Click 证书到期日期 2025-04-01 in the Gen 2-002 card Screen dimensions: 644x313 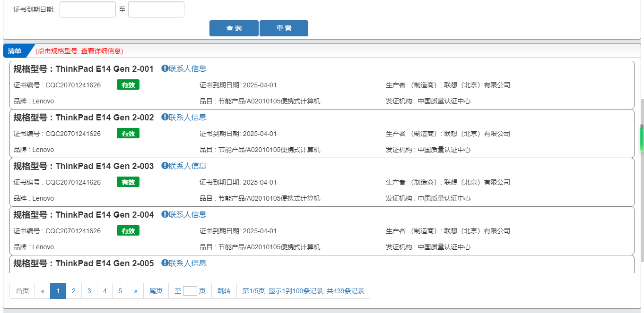click(238, 134)
